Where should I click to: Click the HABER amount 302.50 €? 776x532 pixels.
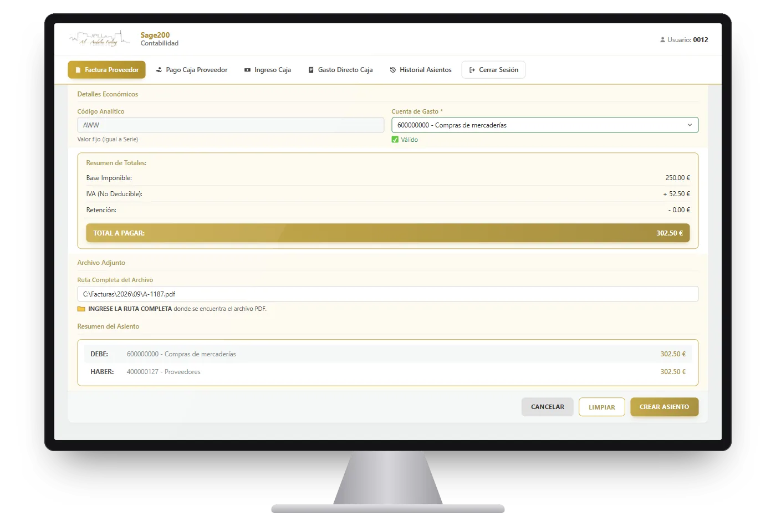click(x=673, y=372)
